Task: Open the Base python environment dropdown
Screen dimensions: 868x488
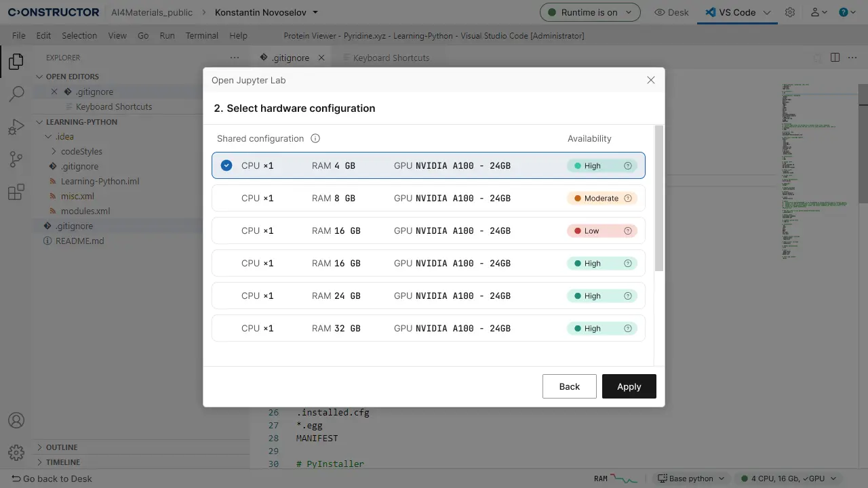Action: pyautogui.click(x=690, y=479)
